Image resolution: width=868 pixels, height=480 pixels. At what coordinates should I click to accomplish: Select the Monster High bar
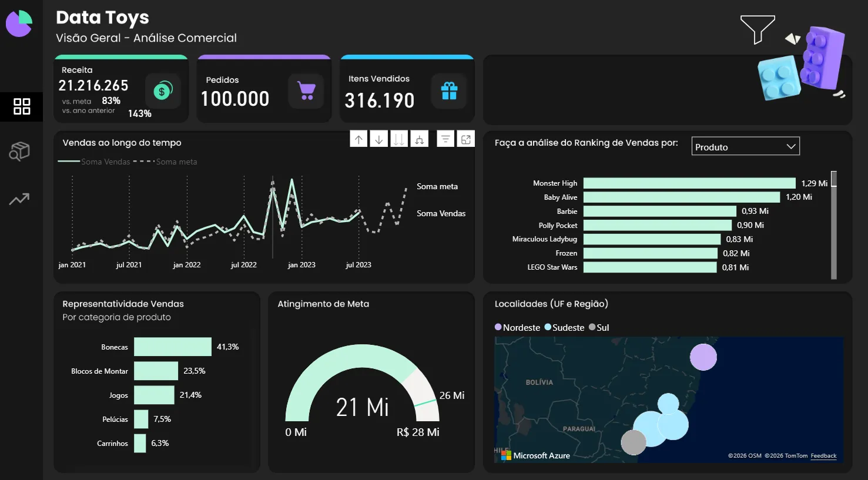(x=689, y=183)
